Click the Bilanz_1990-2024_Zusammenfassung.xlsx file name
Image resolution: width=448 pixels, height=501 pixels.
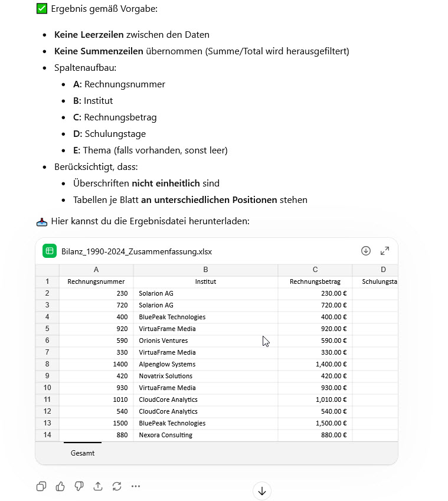click(136, 251)
